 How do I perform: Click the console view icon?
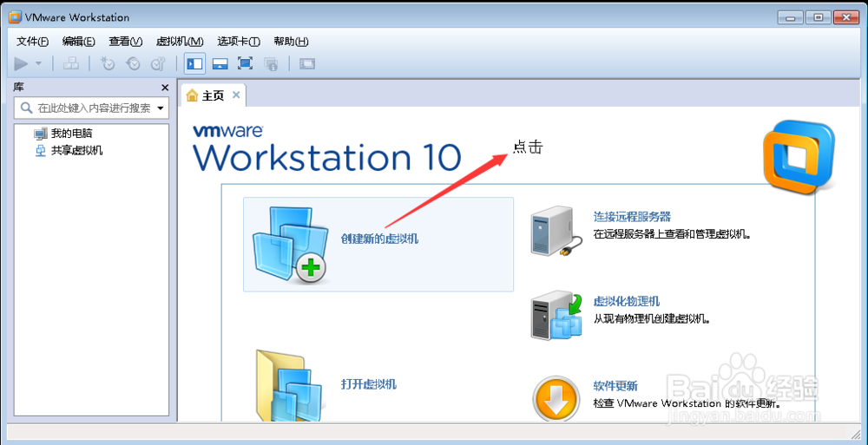coord(307,63)
